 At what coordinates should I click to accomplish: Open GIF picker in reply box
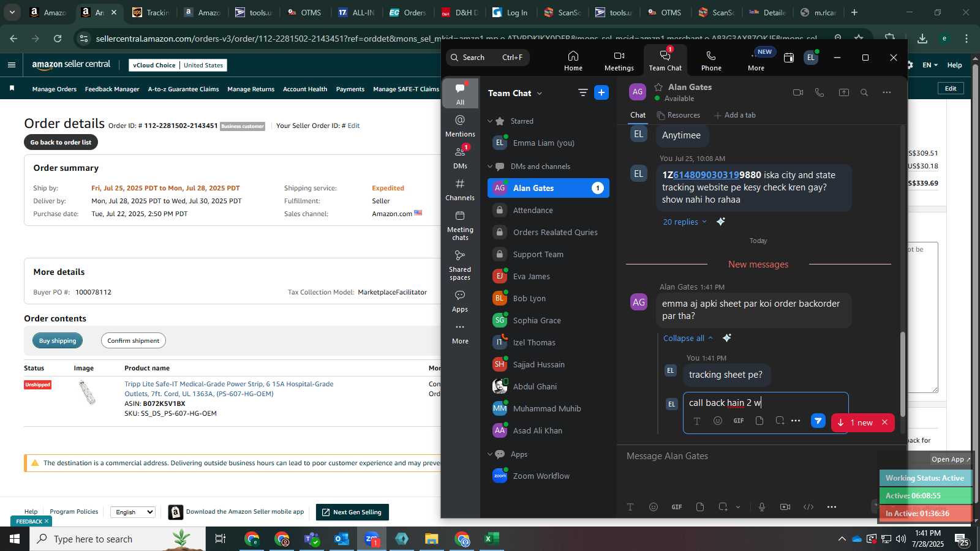pyautogui.click(x=739, y=421)
